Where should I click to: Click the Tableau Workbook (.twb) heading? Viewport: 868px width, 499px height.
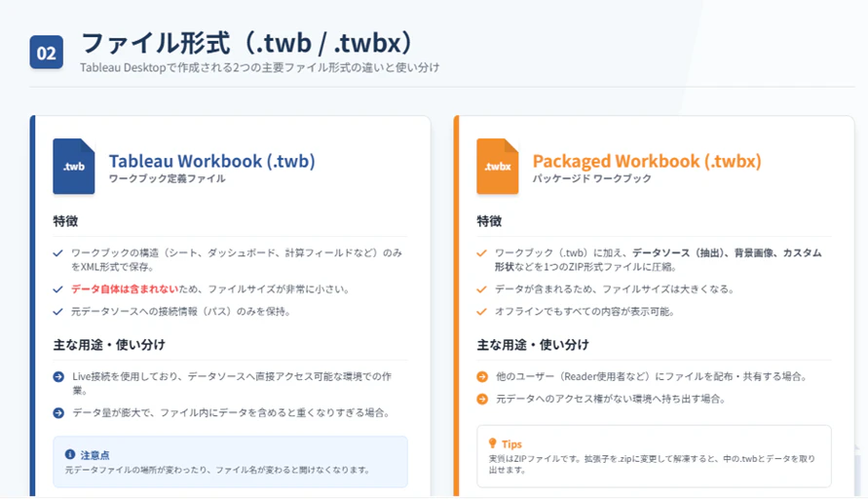coord(212,161)
